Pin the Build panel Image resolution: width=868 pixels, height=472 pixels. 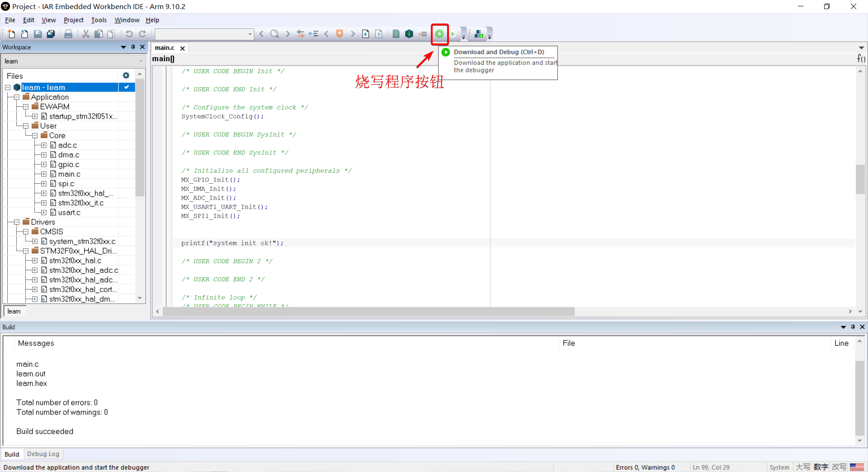(853, 327)
